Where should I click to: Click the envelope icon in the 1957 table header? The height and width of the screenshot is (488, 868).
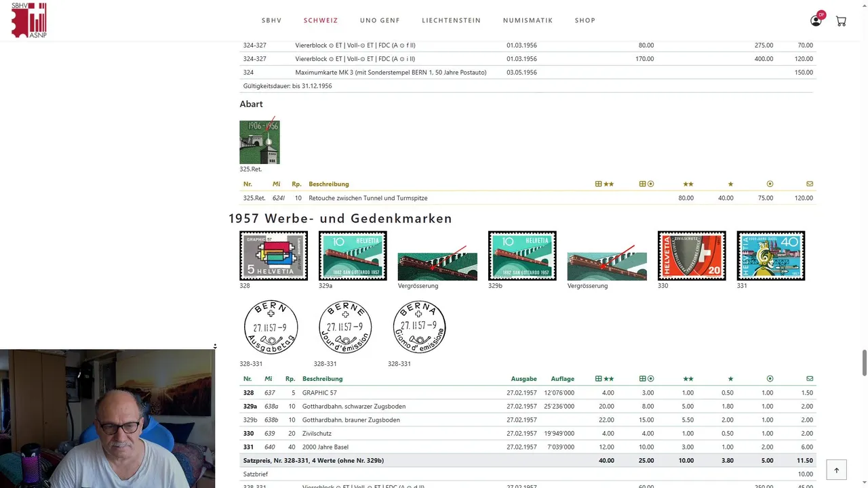[x=810, y=379]
